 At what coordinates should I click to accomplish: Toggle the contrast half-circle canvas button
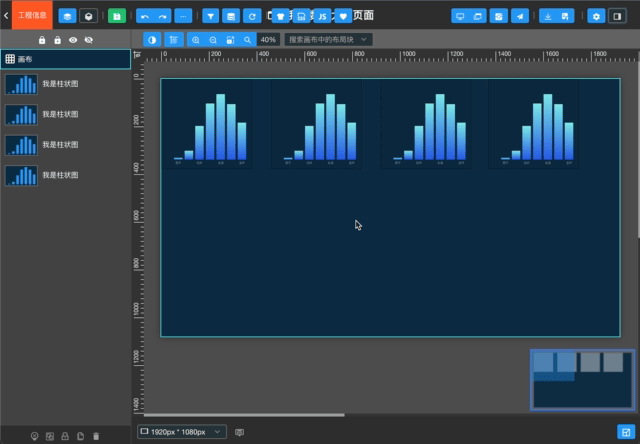(x=152, y=40)
